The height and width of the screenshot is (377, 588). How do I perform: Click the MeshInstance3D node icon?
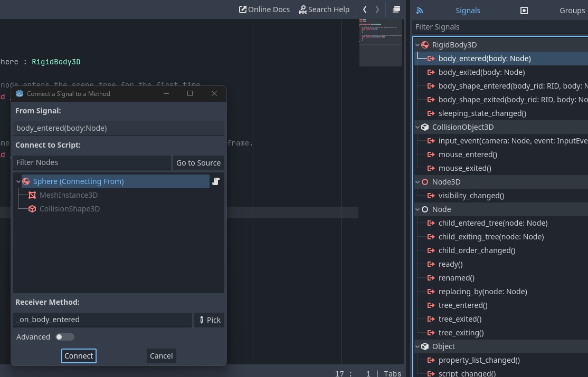coord(32,195)
